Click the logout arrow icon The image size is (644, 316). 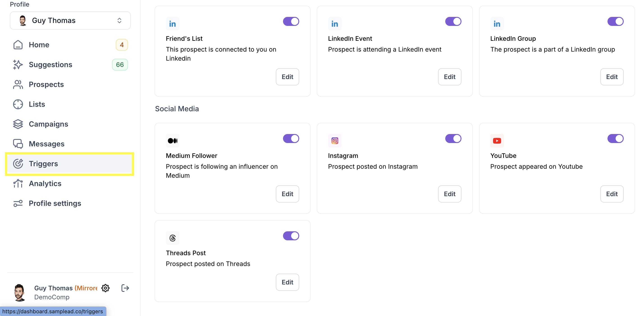point(125,288)
